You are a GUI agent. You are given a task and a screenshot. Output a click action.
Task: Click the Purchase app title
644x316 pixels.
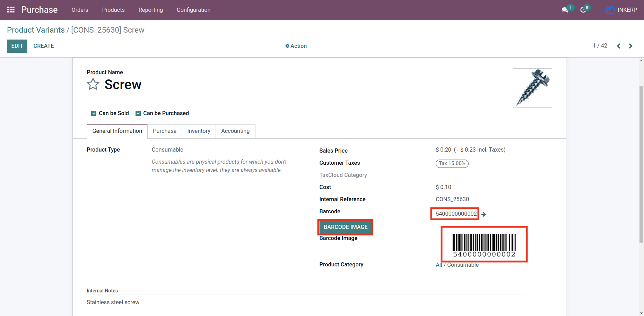click(x=40, y=10)
